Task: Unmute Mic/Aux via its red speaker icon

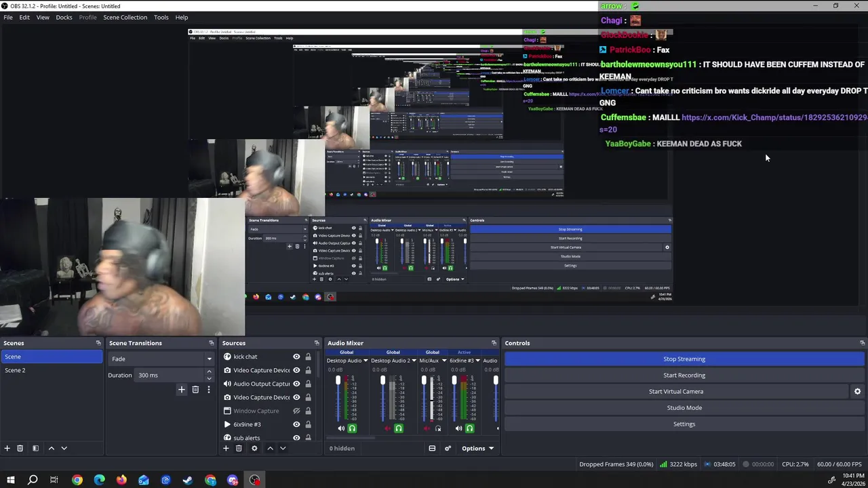Action: click(427, 428)
